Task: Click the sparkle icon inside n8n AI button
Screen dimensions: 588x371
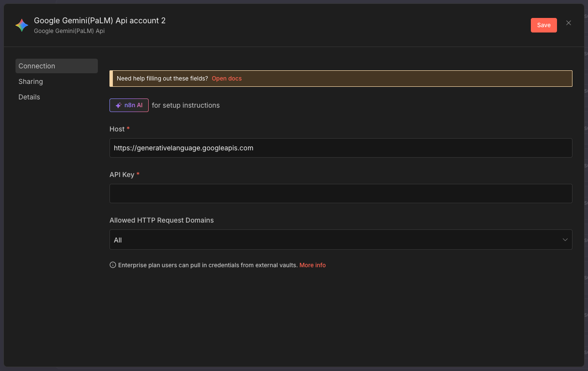Action: tap(118, 105)
